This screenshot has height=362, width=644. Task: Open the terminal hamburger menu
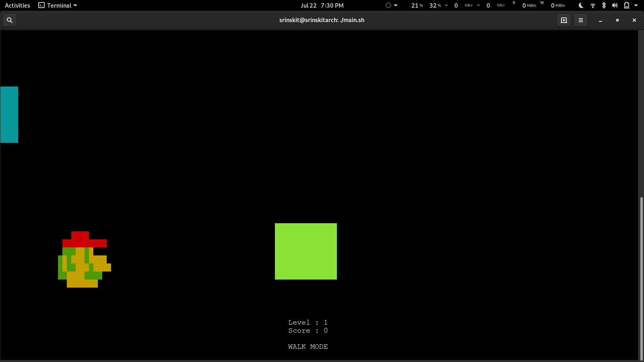point(581,20)
